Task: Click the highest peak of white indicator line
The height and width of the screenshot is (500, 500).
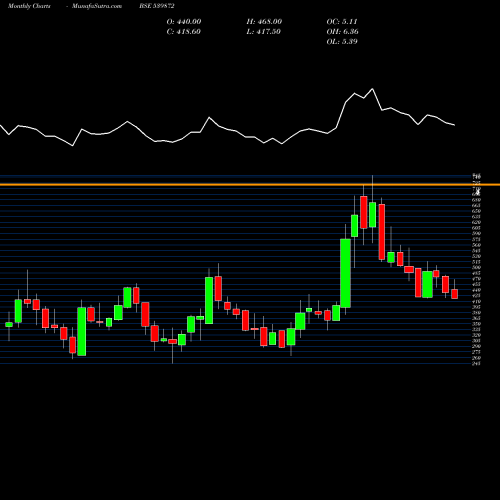Action: 372,89
